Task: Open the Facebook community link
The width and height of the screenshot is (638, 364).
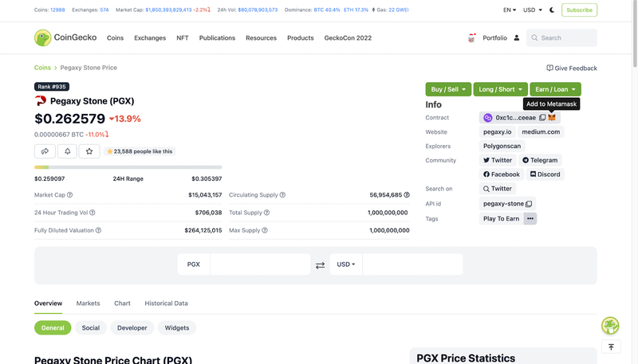Action: pyautogui.click(x=502, y=174)
